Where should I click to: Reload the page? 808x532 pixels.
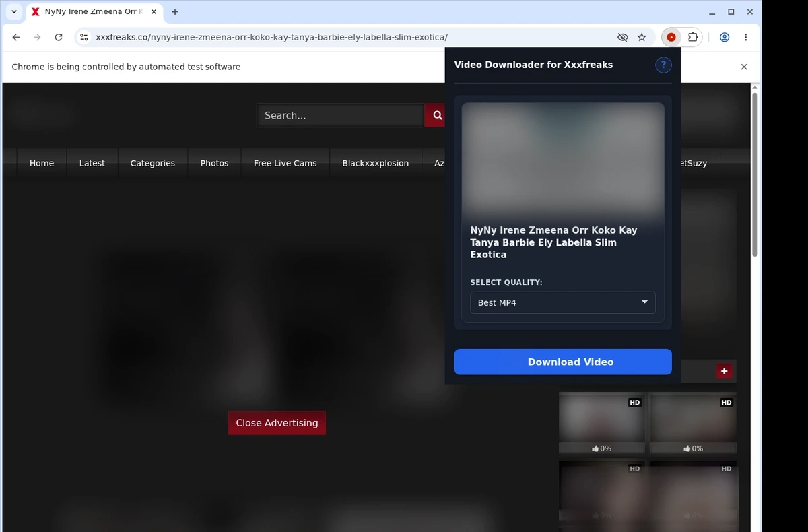coord(59,37)
